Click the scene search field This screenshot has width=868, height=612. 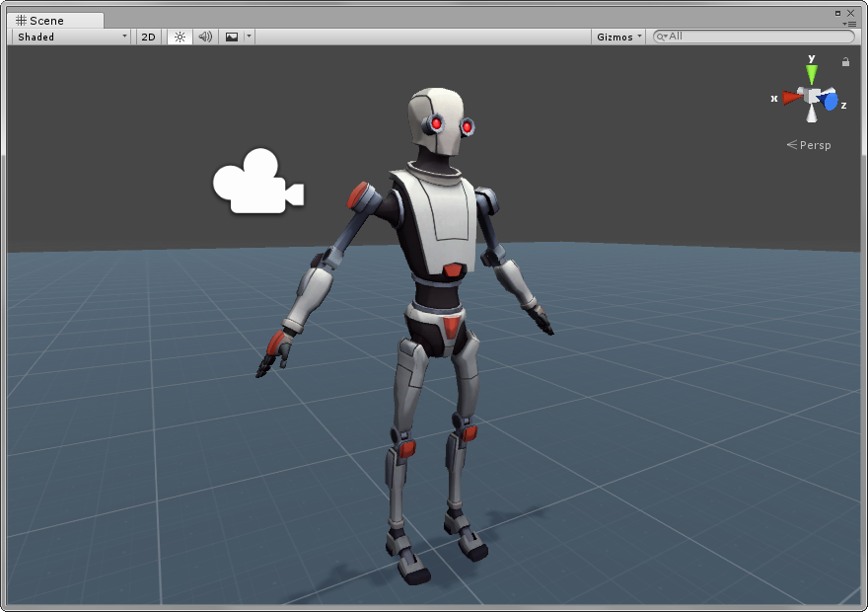(x=759, y=37)
